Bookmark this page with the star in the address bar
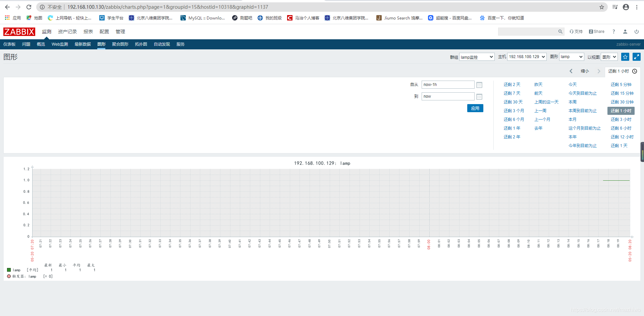The image size is (644, 316). (x=602, y=7)
